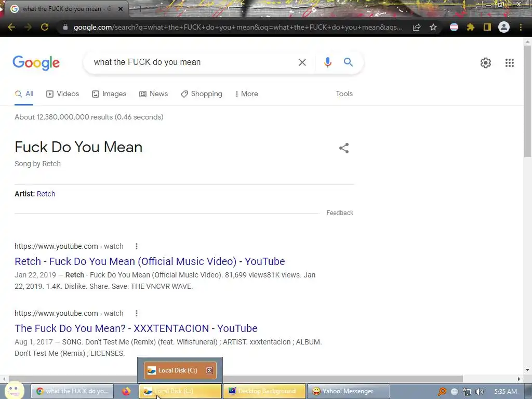The height and width of the screenshot is (399, 532).
Task: Clear the search box text
Action: (x=302, y=62)
